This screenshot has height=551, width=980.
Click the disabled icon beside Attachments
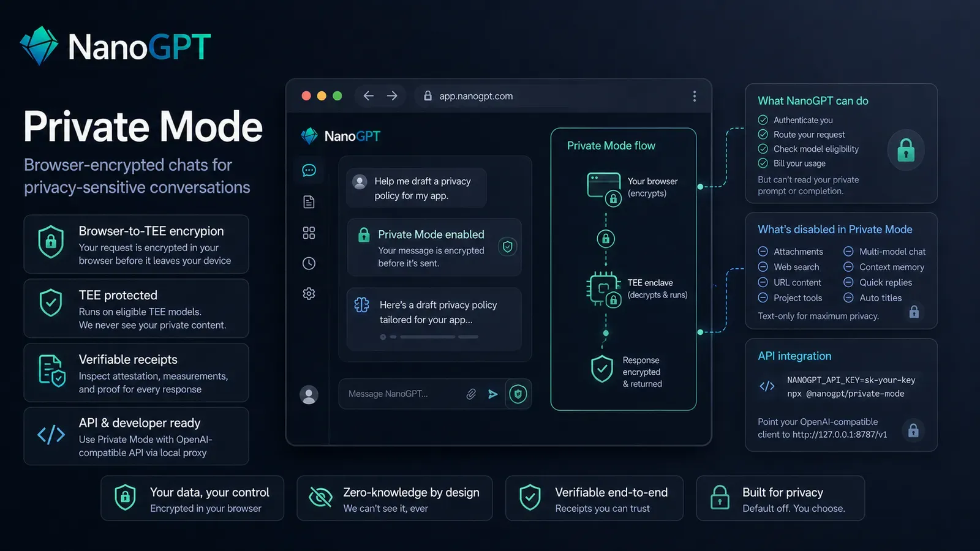pyautogui.click(x=763, y=251)
